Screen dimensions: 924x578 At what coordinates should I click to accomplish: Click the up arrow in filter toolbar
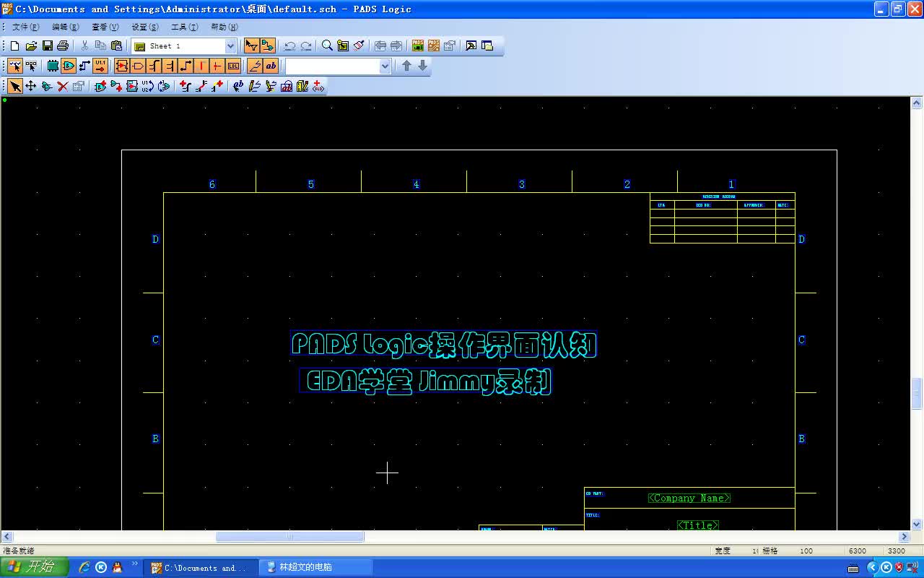coord(406,66)
